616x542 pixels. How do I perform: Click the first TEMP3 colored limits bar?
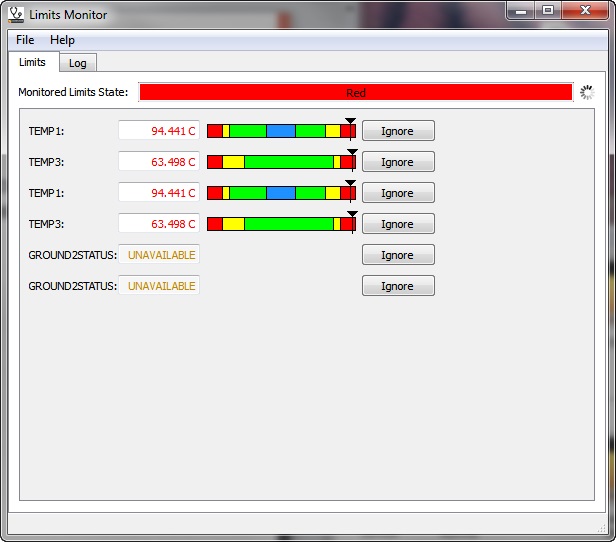click(x=281, y=161)
